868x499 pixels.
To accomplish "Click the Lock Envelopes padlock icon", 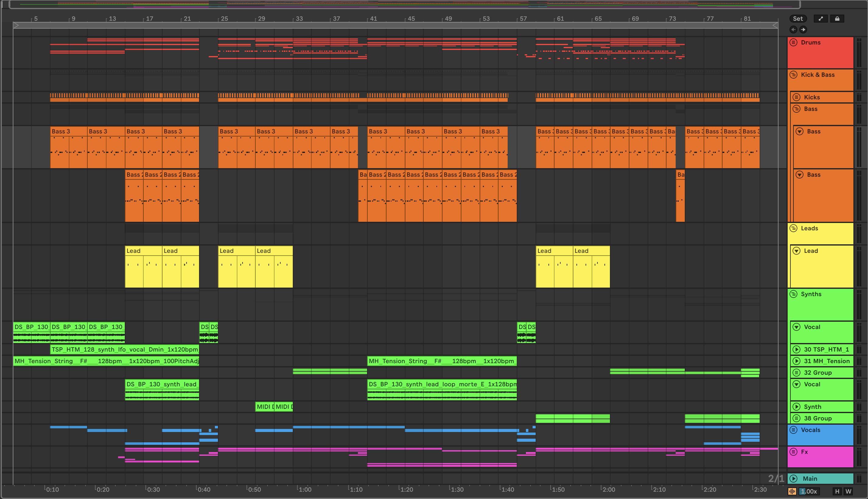I will tap(837, 19).
